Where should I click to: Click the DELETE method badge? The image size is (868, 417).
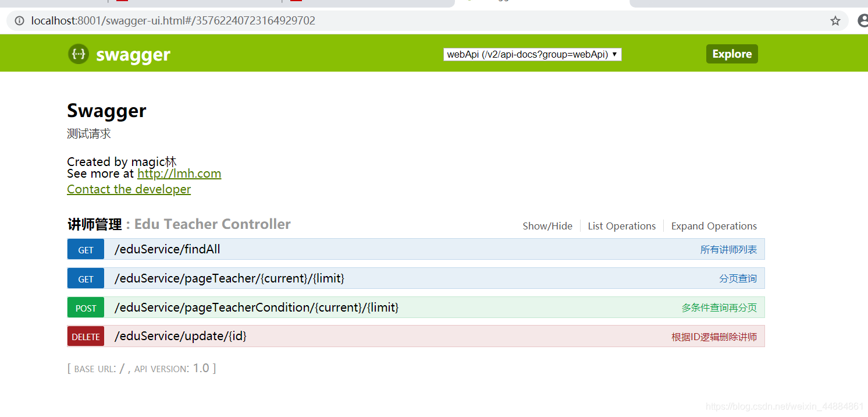pyautogui.click(x=86, y=336)
